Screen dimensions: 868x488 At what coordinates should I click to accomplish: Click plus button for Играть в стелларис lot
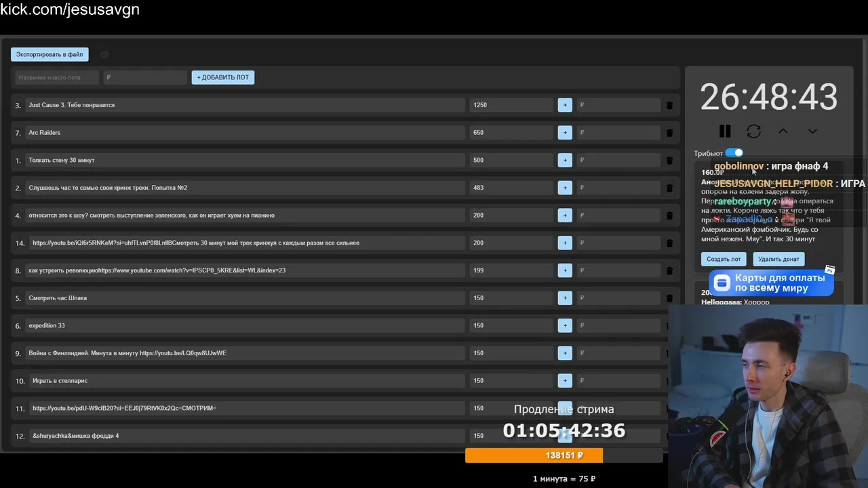click(565, 381)
